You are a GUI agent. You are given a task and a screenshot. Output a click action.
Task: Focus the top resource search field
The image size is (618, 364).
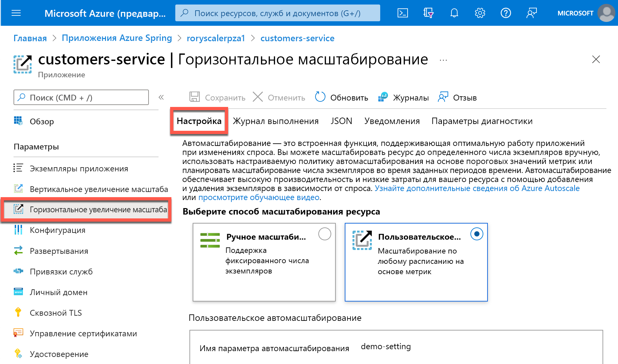(x=278, y=13)
